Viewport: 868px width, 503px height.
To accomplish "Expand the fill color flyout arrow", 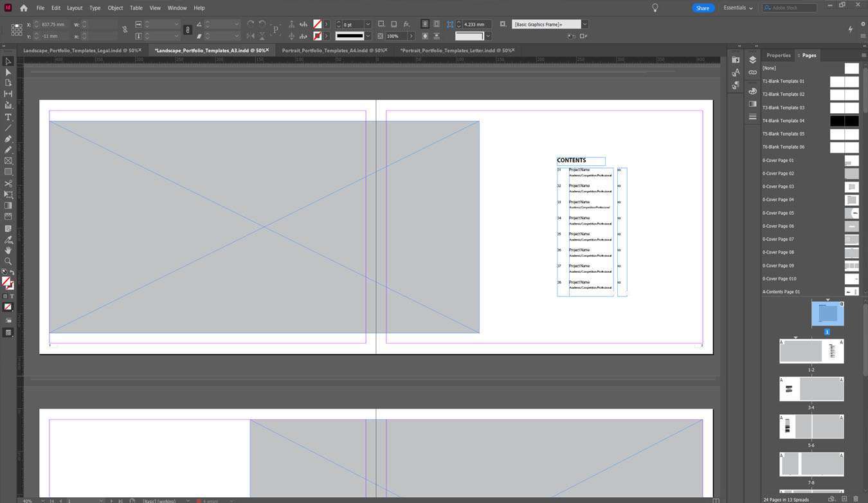I will 327,24.
